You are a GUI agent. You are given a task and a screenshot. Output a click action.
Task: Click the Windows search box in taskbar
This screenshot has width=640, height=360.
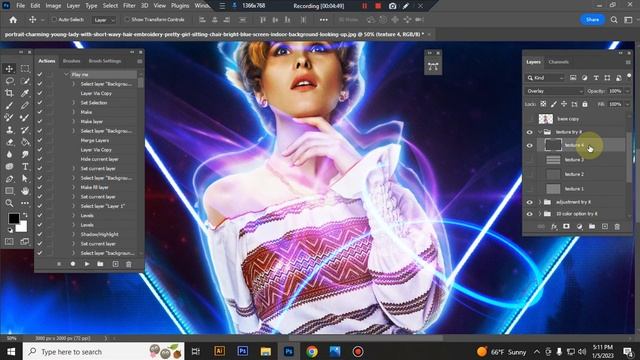104,351
